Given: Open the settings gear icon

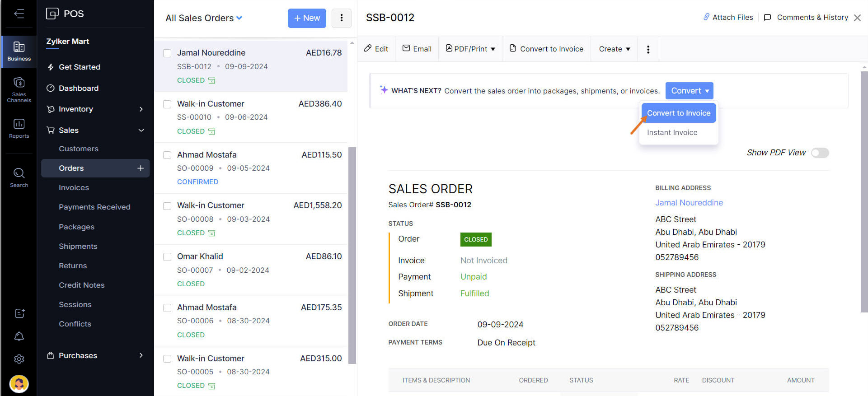Looking at the screenshot, I should [19, 359].
